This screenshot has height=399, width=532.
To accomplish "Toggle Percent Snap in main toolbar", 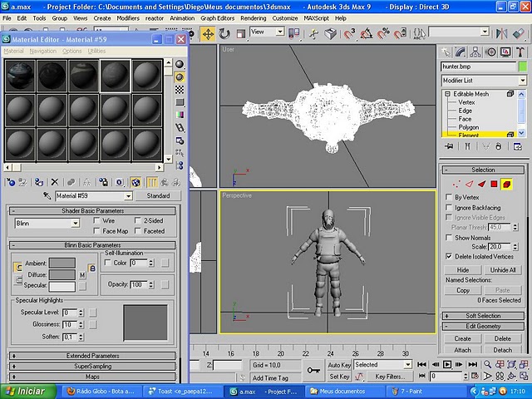I will coord(383,33).
